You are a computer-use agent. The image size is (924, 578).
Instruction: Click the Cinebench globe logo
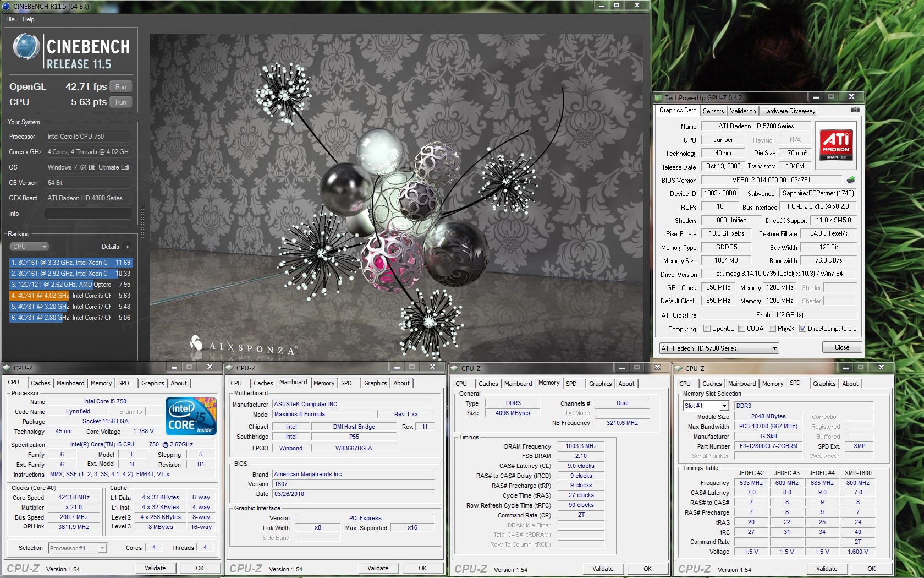click(x=26, y=46)
